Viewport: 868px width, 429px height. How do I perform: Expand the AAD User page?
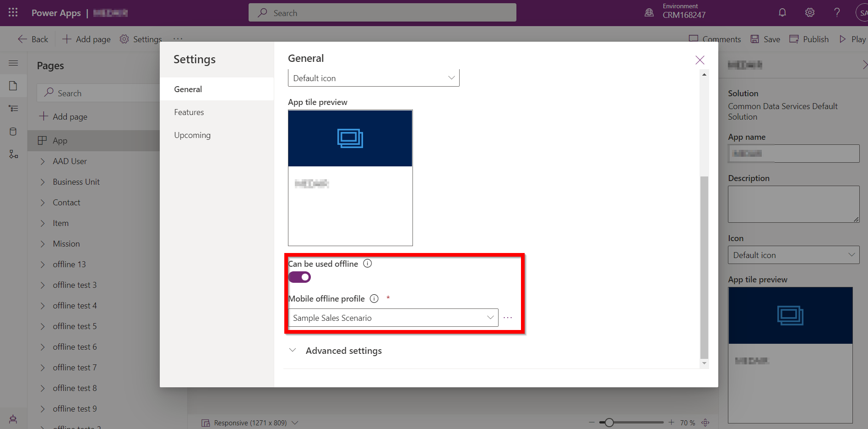(x=43, y=161)
